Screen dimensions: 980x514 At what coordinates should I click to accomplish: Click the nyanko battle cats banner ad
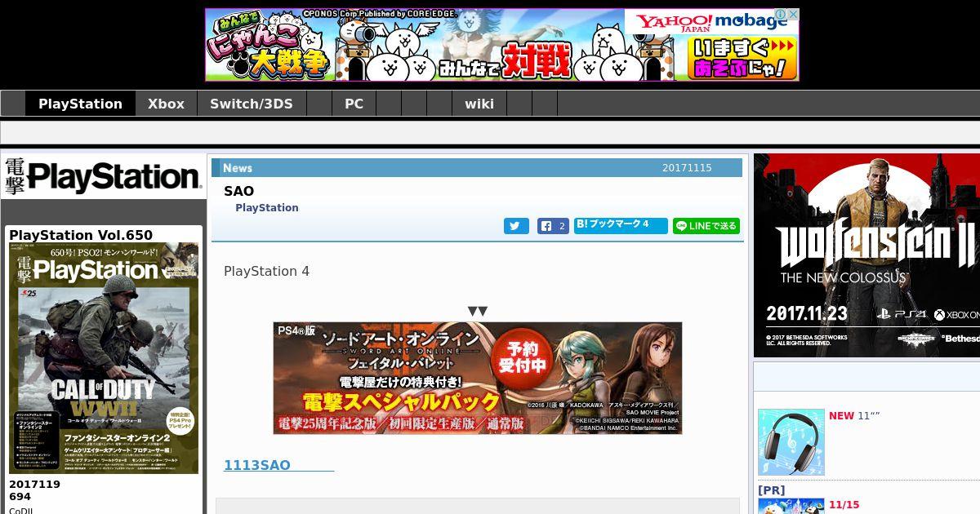[x=501, y=45]
